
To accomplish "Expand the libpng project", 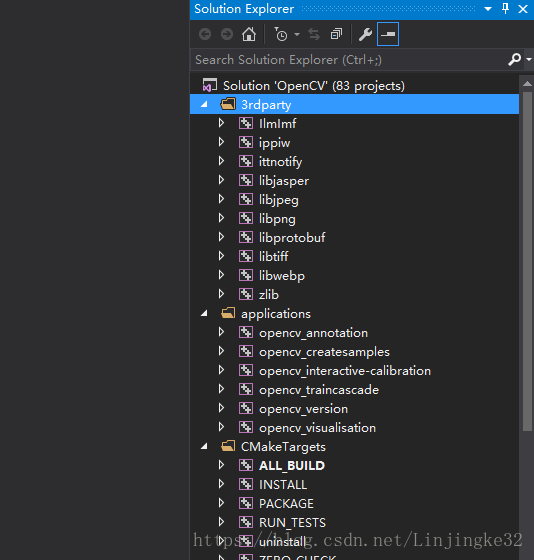I will tap(221, 218).
